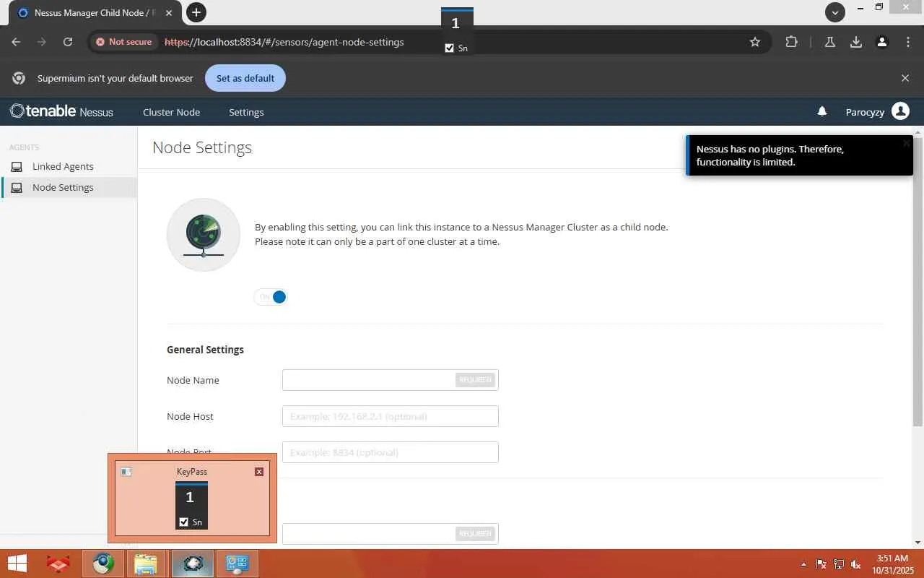Open File Explorer from the taskbar
This screenshot has width=924, height=578.
tap(146, 564)
